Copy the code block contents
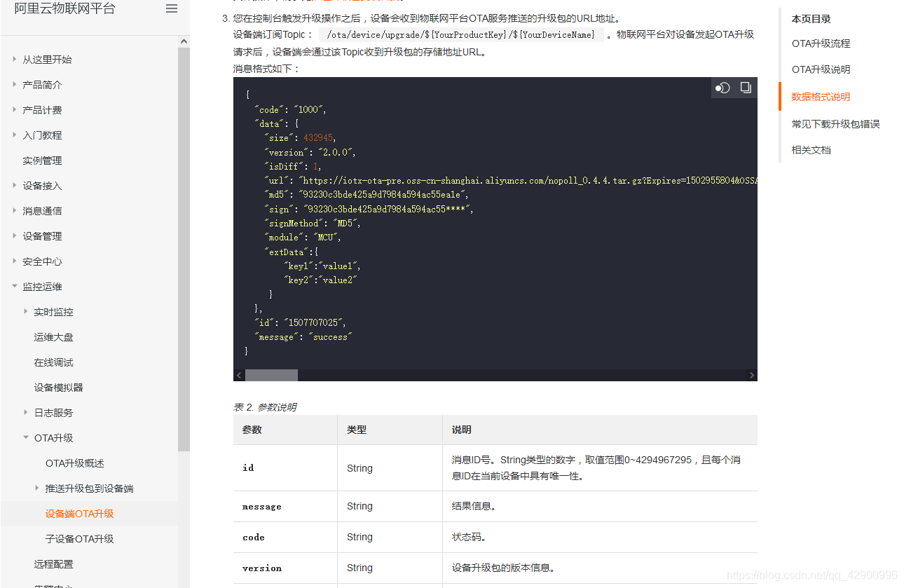904x588 pixels. 746,88
